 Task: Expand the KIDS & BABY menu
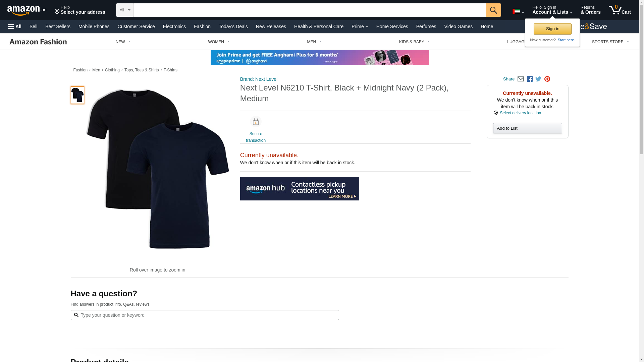tap(414, 42)
